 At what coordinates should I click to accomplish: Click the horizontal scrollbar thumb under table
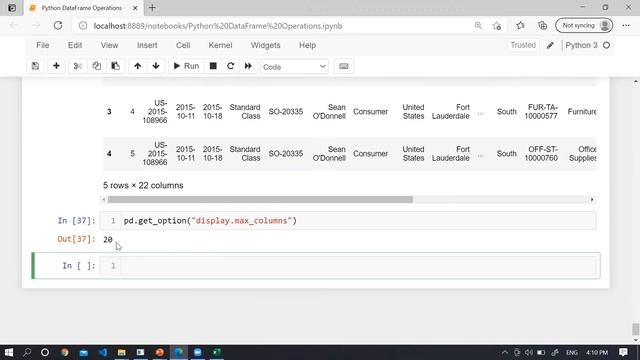260,200
